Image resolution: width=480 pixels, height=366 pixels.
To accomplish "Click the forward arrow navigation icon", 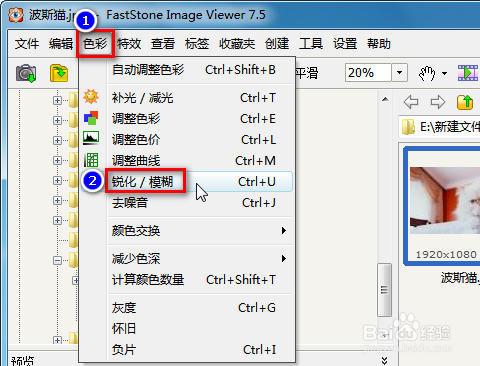I will click(x=438, y=102).
